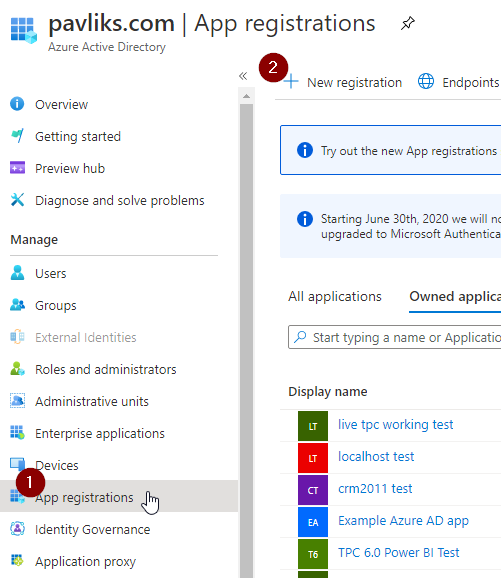Click the info icon in the Try out banner
Viewport: 501px width, 578px height.
[x=305, y=150]
